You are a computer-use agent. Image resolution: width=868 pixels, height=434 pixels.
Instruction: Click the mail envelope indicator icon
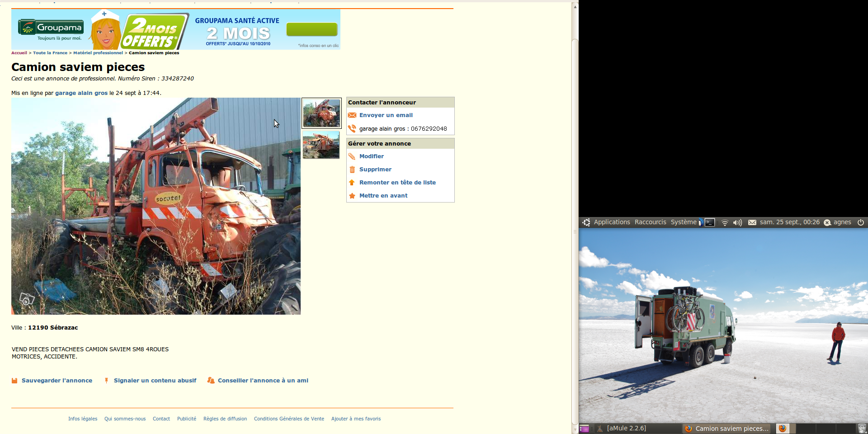click(x=752, y=222)
